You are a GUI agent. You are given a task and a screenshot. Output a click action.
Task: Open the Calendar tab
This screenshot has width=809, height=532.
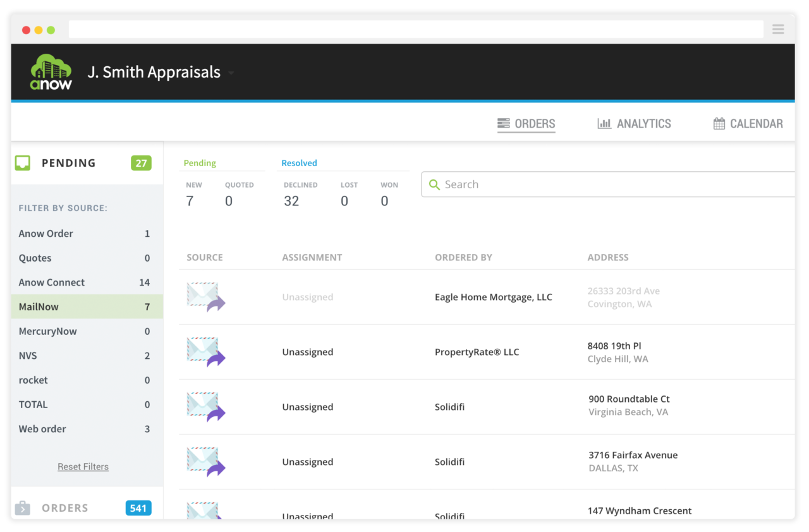(x=748, y=124)
